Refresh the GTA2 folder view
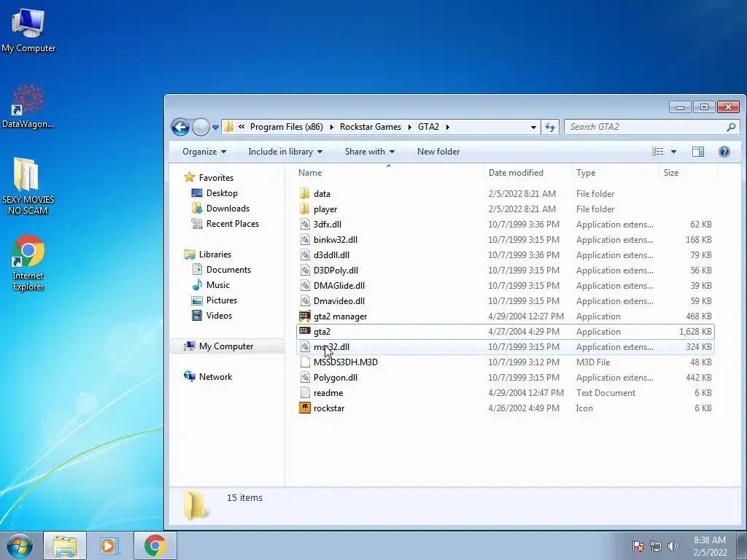 (550, 127)
